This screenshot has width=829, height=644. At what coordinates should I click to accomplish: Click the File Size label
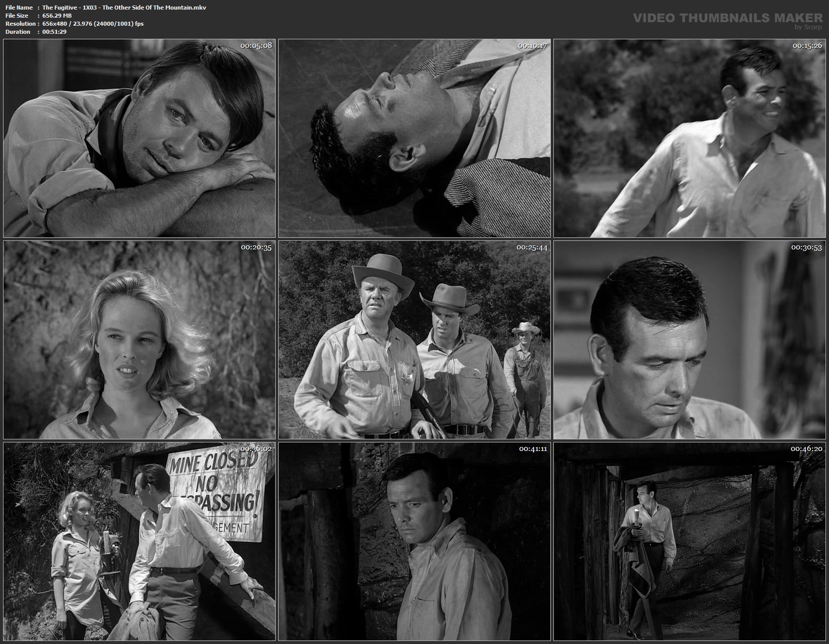coord(17,16)
